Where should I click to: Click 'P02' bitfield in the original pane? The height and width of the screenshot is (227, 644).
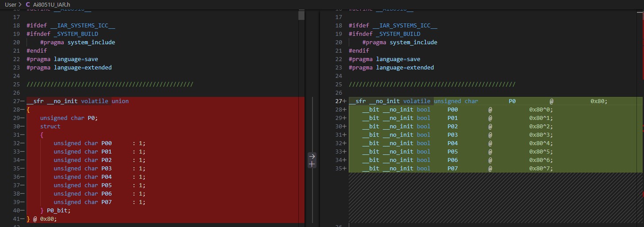[106, 160]
